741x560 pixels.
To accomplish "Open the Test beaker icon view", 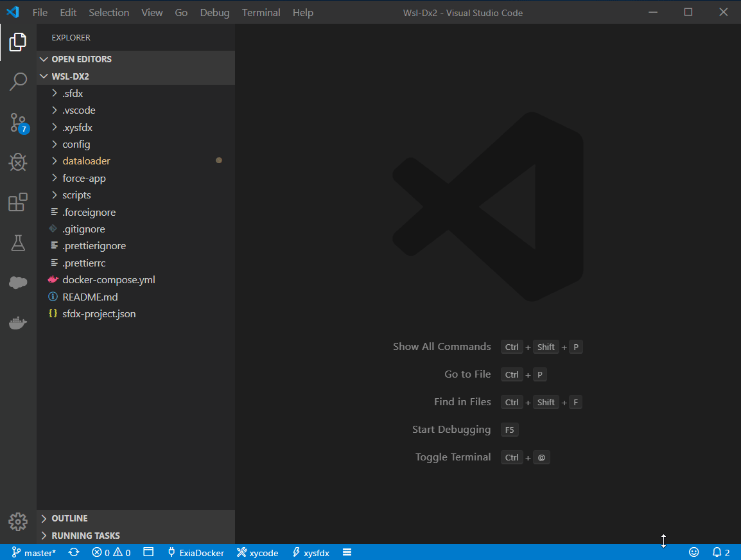I will (x=18, y=243).
